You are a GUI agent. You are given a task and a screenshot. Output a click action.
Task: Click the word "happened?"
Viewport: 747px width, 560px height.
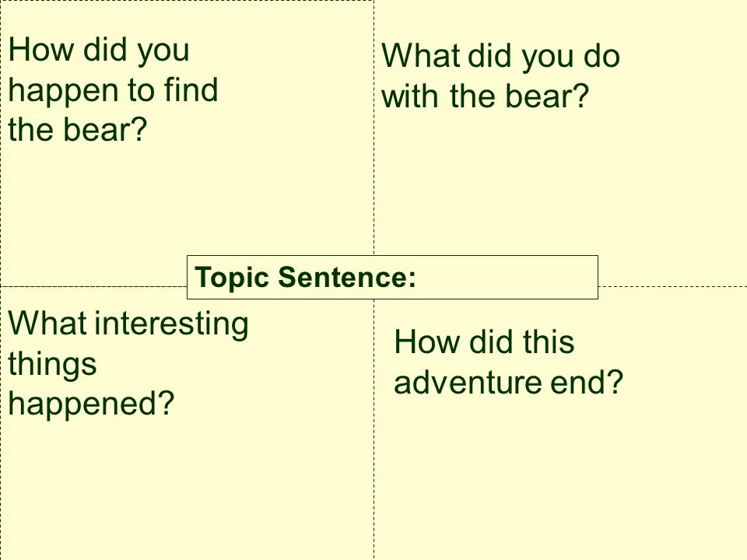[x=92, y=404]
